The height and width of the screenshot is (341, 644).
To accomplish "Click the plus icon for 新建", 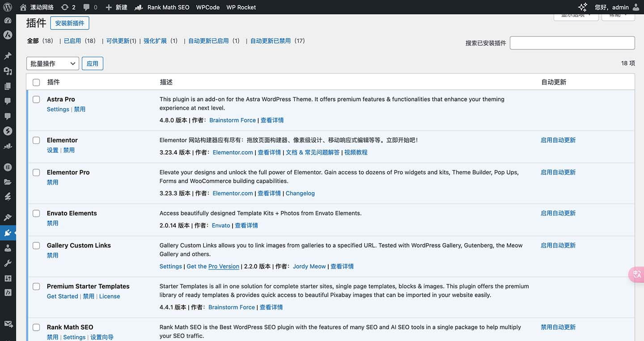I will tap(109, 7).
